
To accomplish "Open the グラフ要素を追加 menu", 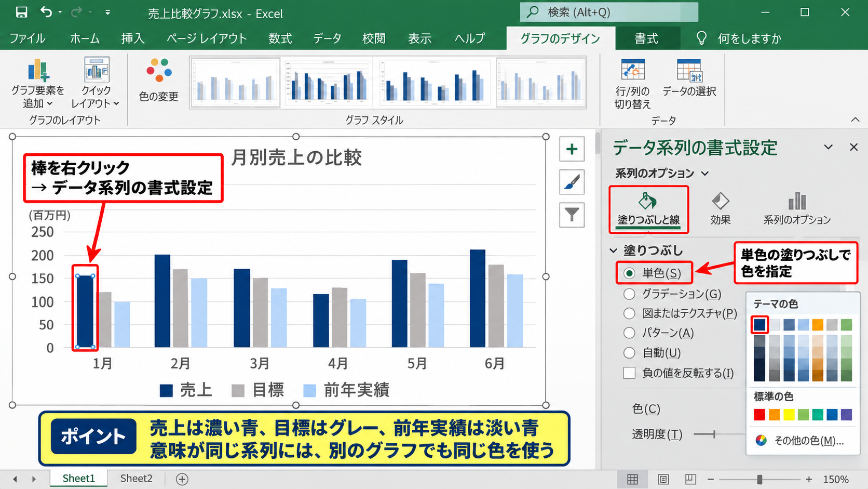I will (x=38, y=83).
